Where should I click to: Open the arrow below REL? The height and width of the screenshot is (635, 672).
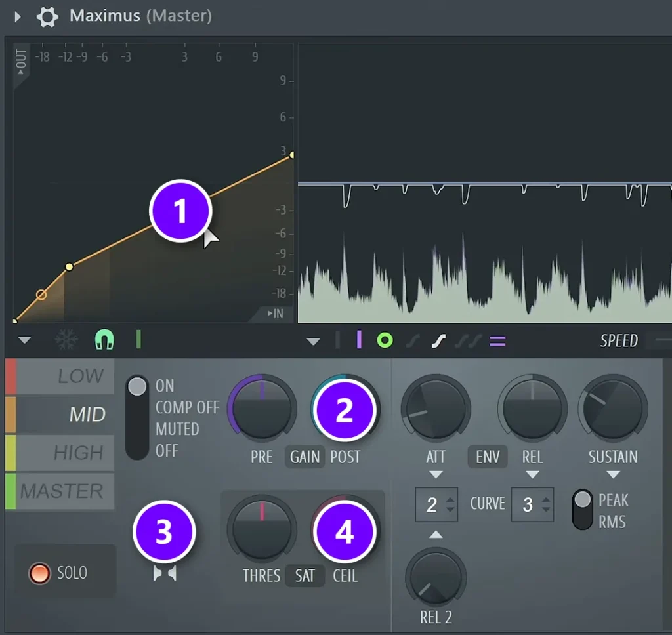532,475
